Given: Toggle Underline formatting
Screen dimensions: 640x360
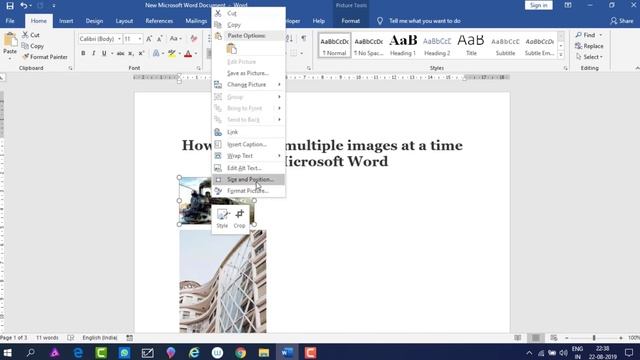Looking at the screenshot, I should pos(104,53).
